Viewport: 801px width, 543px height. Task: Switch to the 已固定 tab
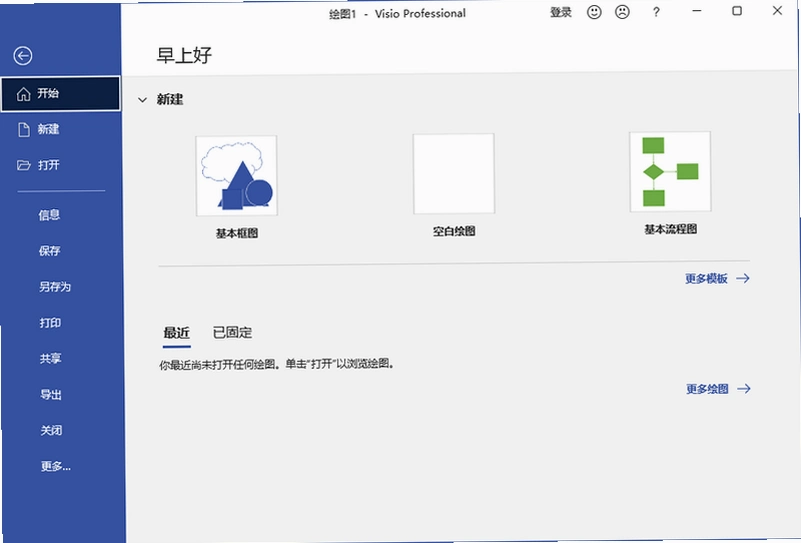point(232,332)
